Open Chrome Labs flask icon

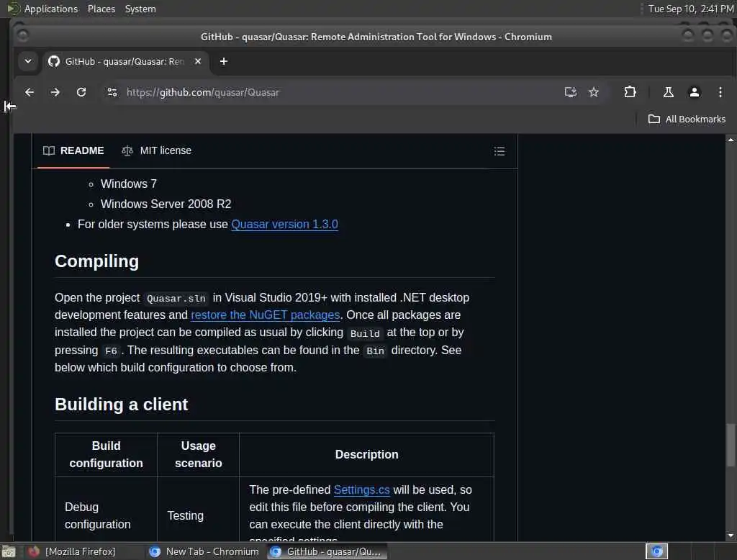pos(668,92)
